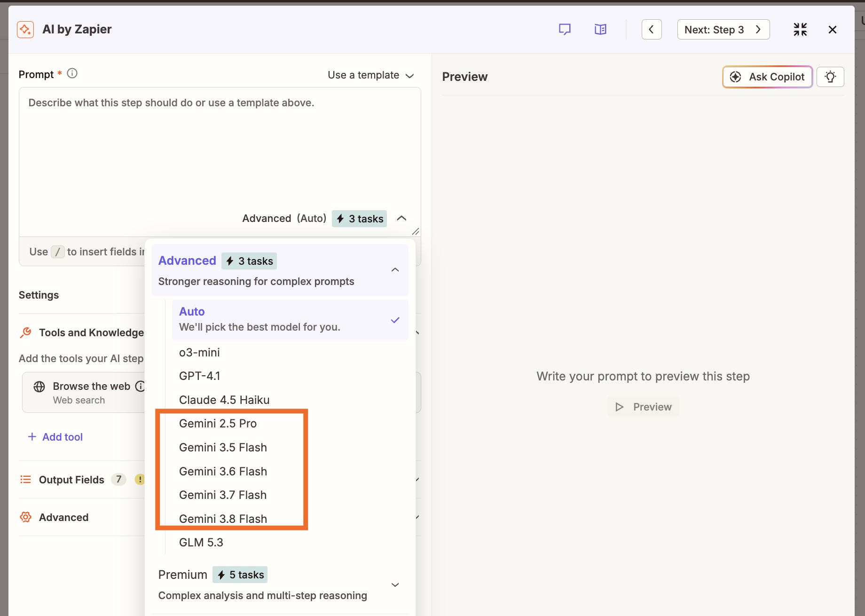This screenshot has width=865, height=616.
Task: Click the Browse the web info icon
Action: (140, 387)
